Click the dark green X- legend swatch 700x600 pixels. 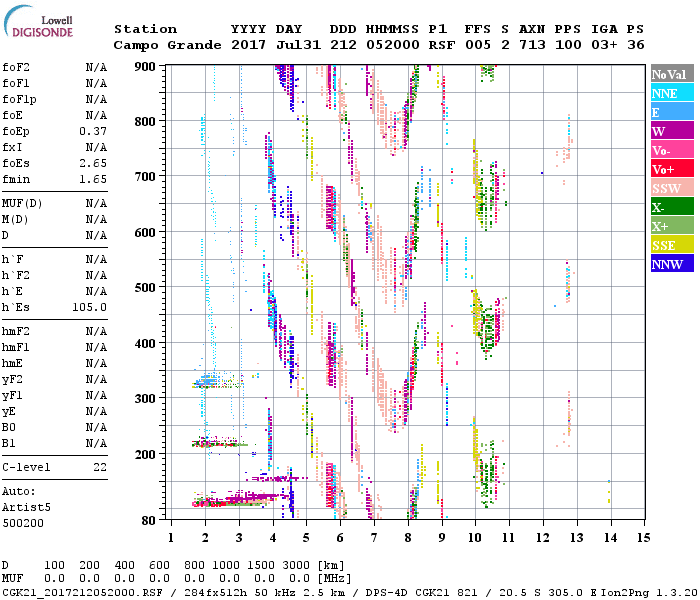click(x=671, y=207)
